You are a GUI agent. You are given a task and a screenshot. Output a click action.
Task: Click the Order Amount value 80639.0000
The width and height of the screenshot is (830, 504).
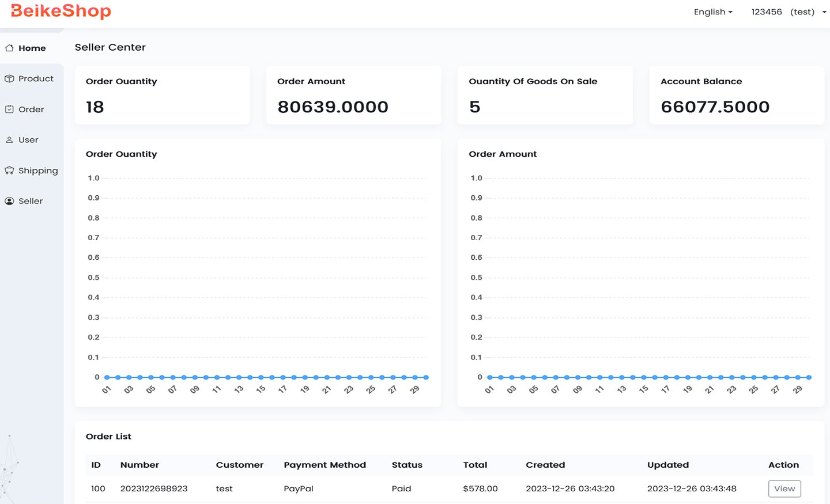tap(333, 107)
